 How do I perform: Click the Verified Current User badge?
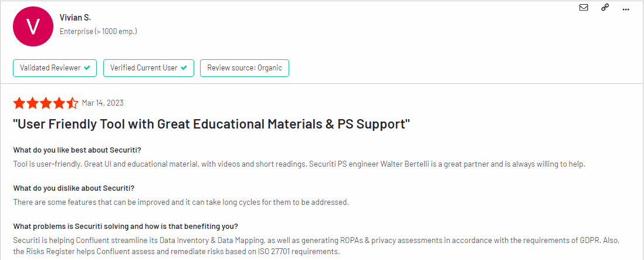click(x=148, y=68)
